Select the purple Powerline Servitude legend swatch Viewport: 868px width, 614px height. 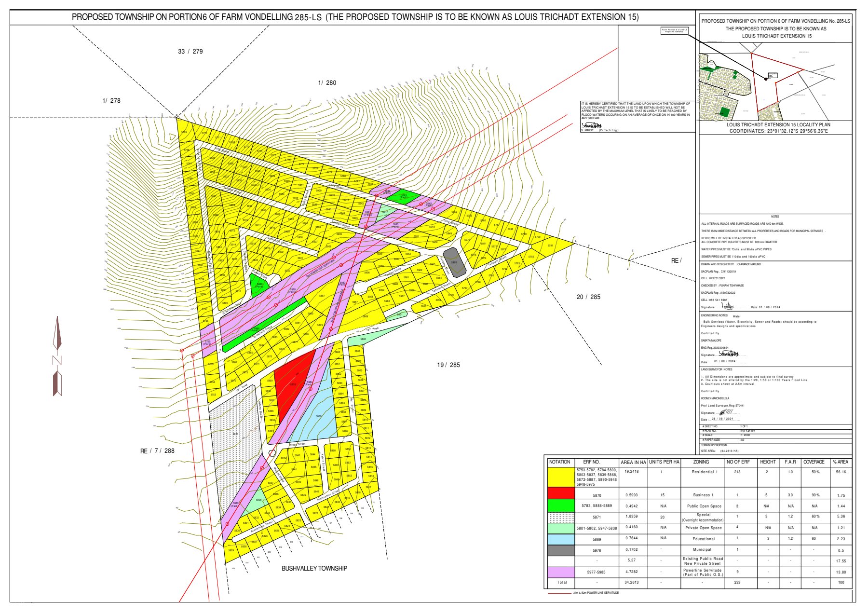pyautogui.click(x=561, y=572)
